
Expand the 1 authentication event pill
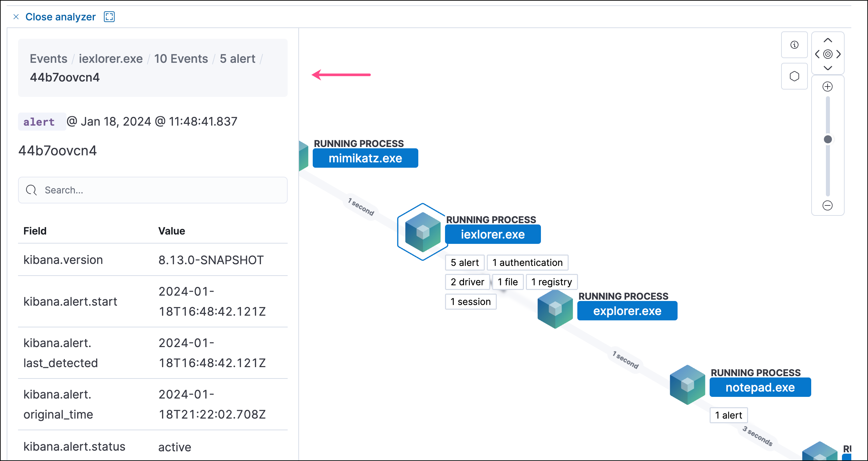(x=527, y=263)
